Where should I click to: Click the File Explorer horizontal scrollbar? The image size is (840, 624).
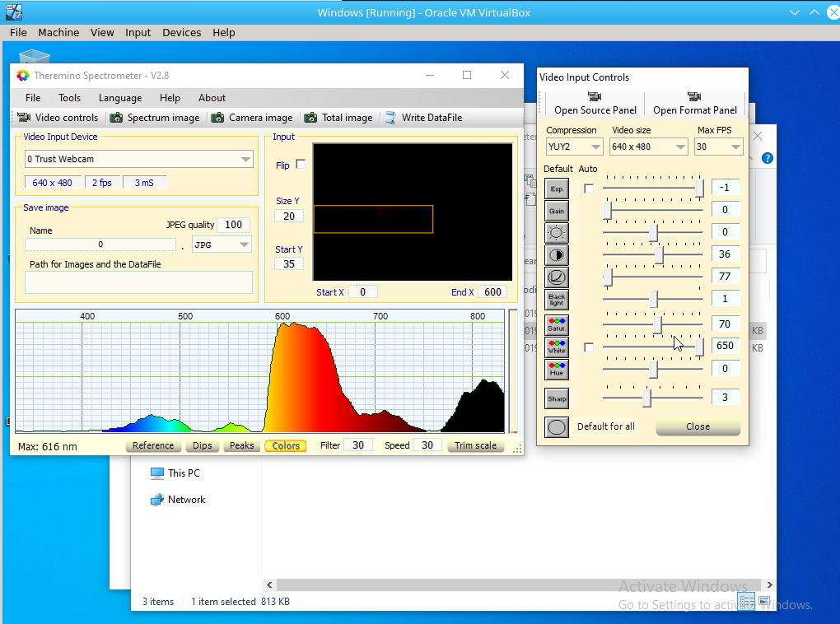click(519, 585)
